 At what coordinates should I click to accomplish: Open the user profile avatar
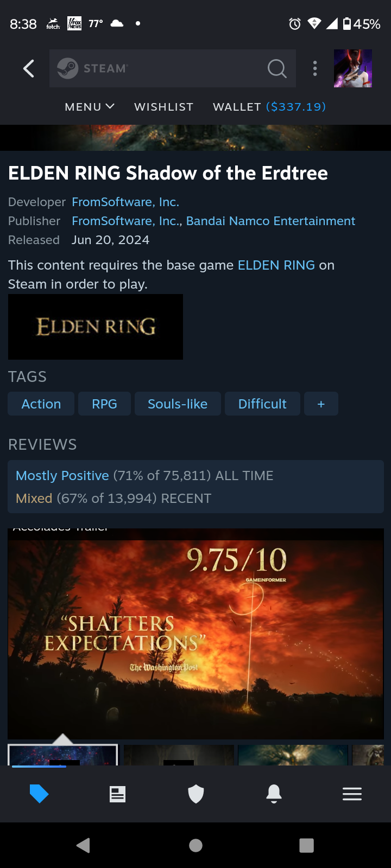coord(353,68)
